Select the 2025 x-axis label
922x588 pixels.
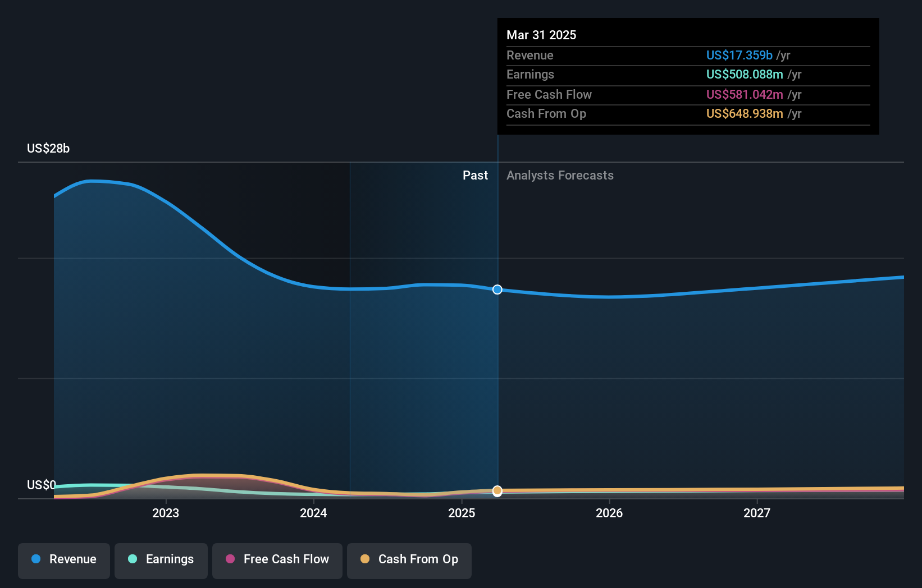[462, 513]
